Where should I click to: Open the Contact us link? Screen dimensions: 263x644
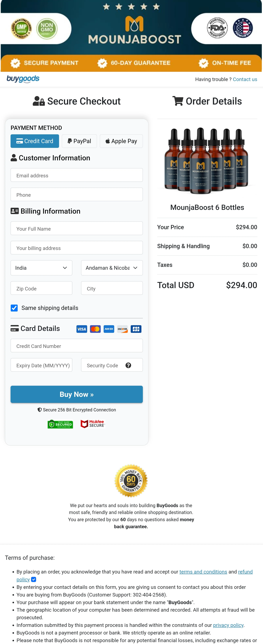245,79
